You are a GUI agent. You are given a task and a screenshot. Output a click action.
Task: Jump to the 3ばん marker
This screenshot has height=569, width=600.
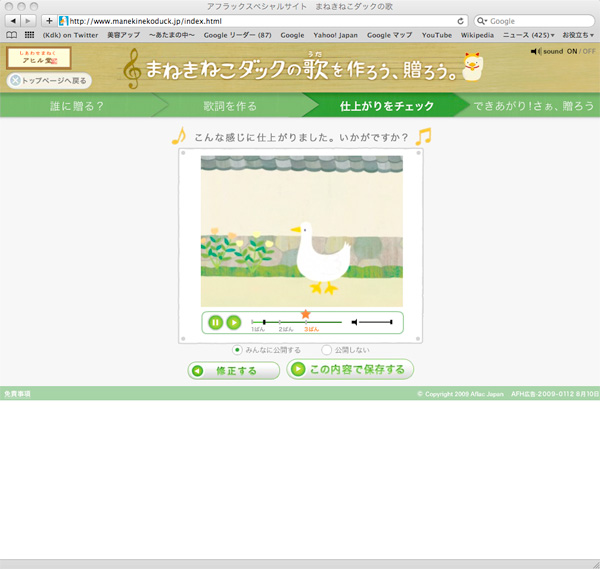tap(311, 329)
